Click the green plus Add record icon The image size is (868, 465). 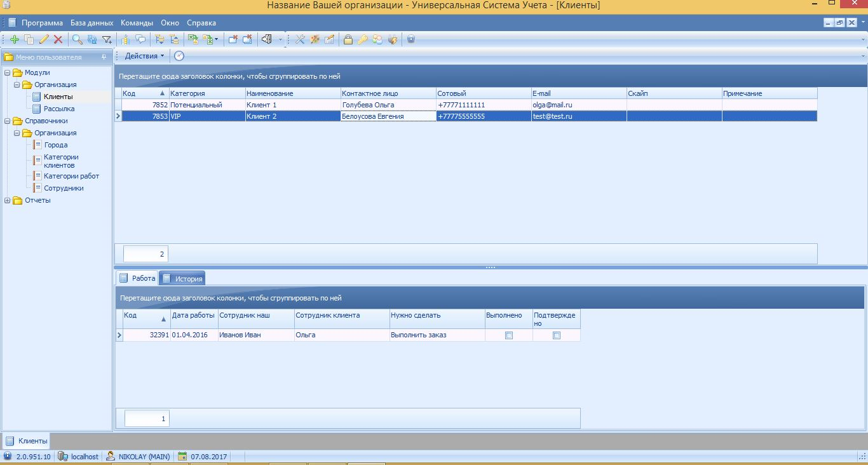14,39
